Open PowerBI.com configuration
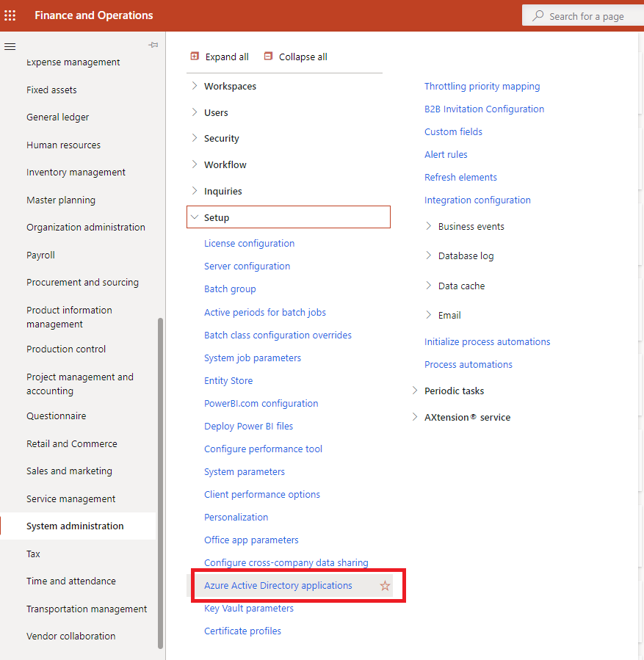The height and width of the screenshot is (660, 644). pos(261,403)
